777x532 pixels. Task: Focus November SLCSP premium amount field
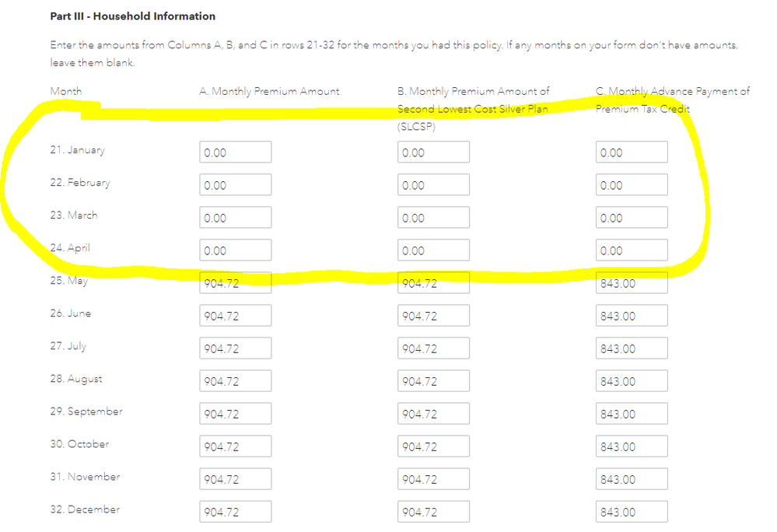point(433,479)
